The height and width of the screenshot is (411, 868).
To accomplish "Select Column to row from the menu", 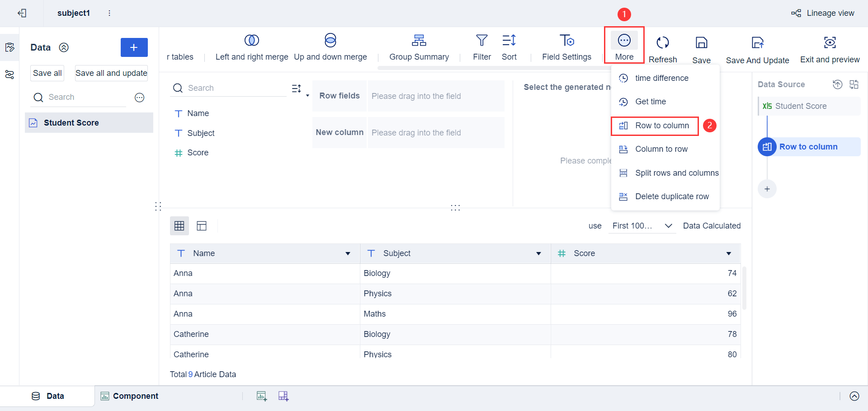I will click(x=662, y=149).
